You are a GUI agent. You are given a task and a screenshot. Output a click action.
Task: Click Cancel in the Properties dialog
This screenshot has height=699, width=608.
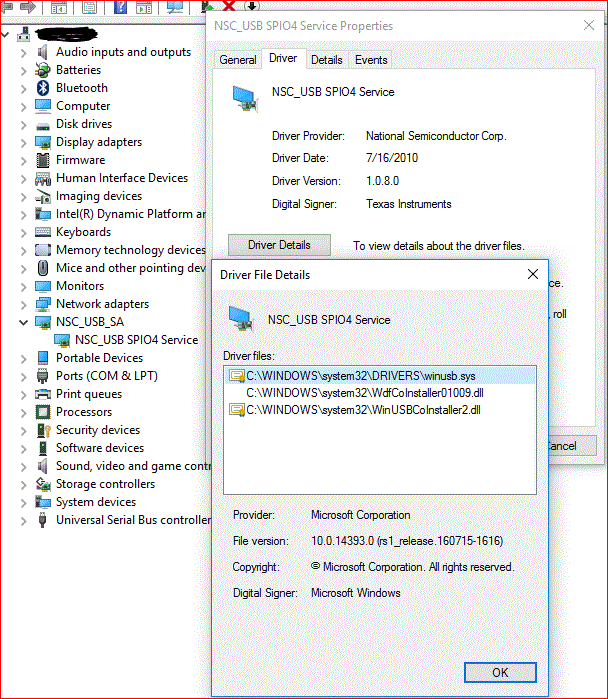(572, 446)
